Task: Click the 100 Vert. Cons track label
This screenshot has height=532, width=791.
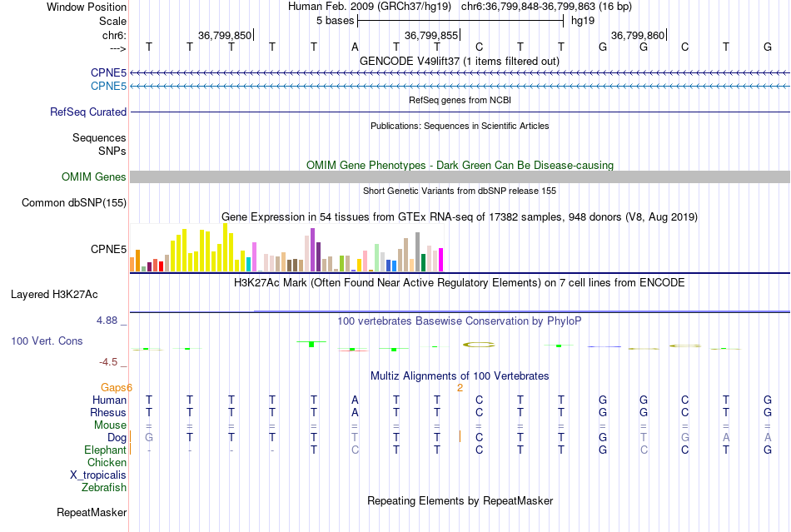Action: point(47,341)
